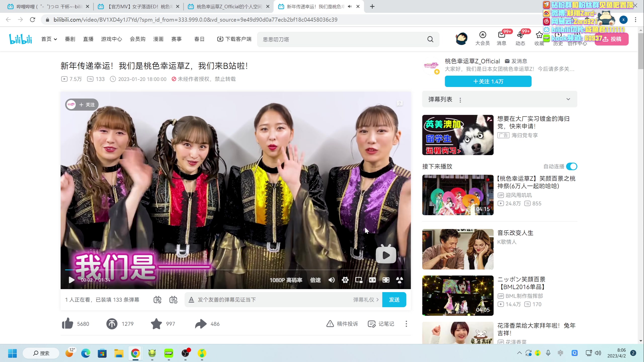
Task: Open player settings gear icon
Action: 345,280
